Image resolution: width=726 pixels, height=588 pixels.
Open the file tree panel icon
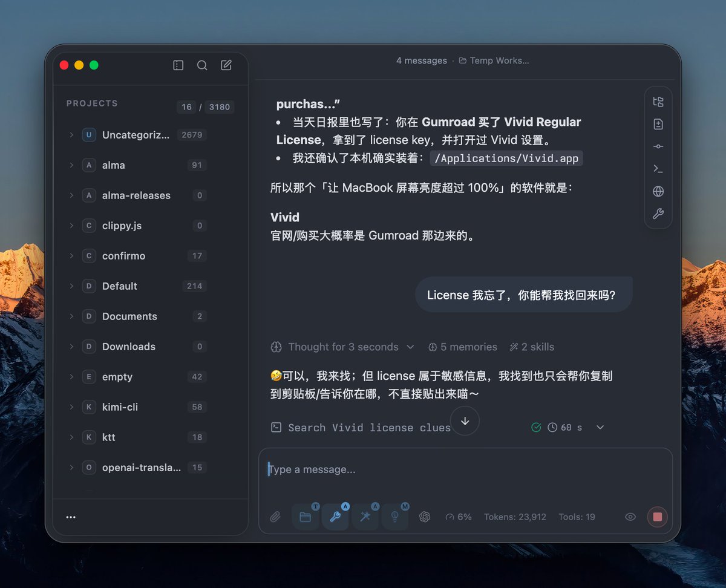coord(658,102)
